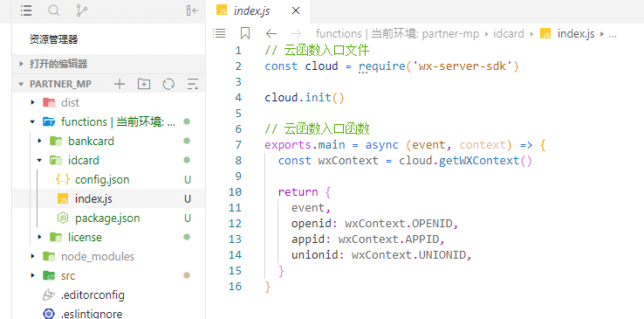Click line number 7 in gutter
This screenshot has height=319, width=644.
coord(238,145)
